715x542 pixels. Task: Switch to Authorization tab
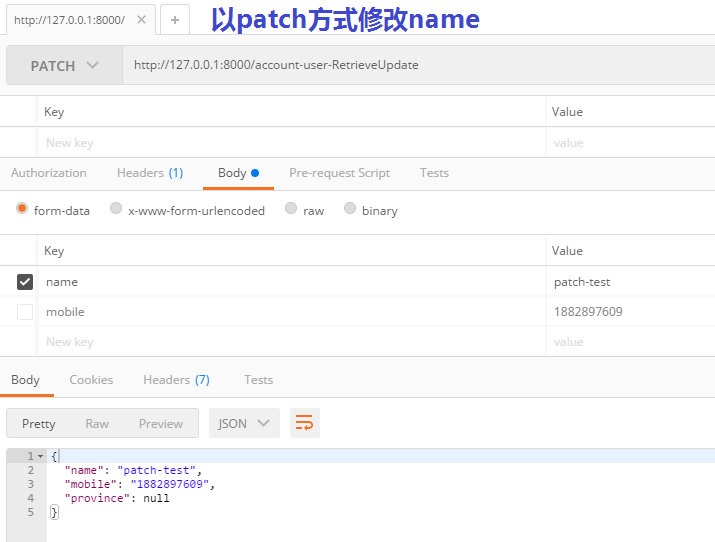(x=49, y=173)
